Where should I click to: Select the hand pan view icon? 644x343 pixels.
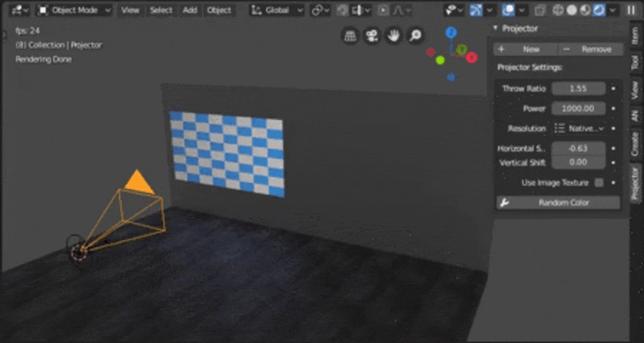(394, 36)
